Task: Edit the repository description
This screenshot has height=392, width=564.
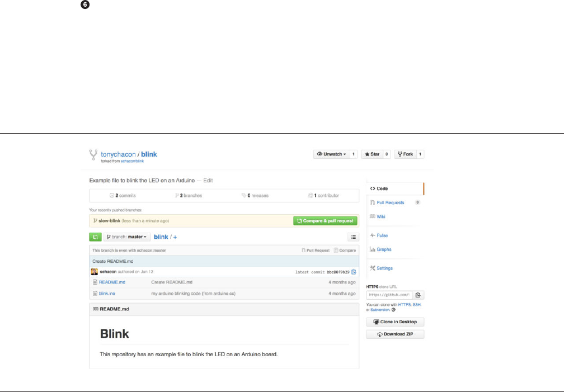Action: [208, 181]
